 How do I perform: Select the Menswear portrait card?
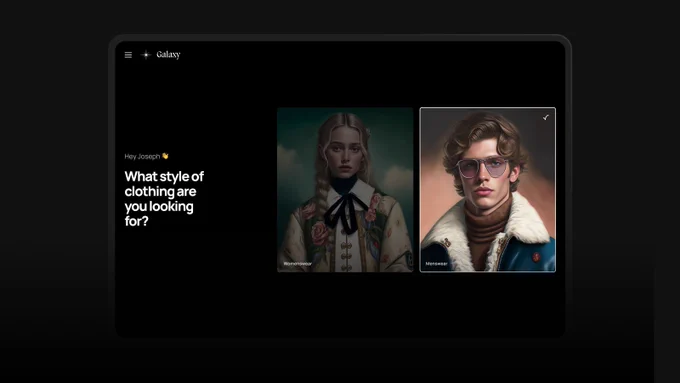coord(487,190)
